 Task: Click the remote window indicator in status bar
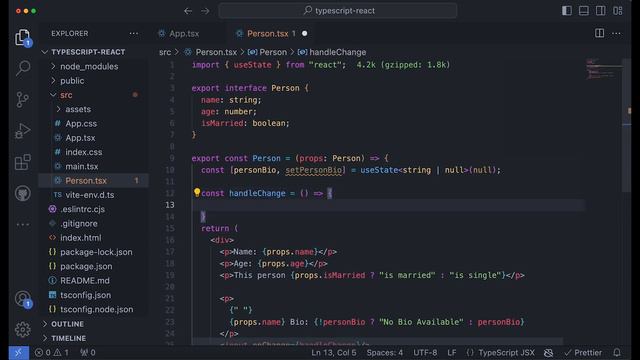(19, 353)
